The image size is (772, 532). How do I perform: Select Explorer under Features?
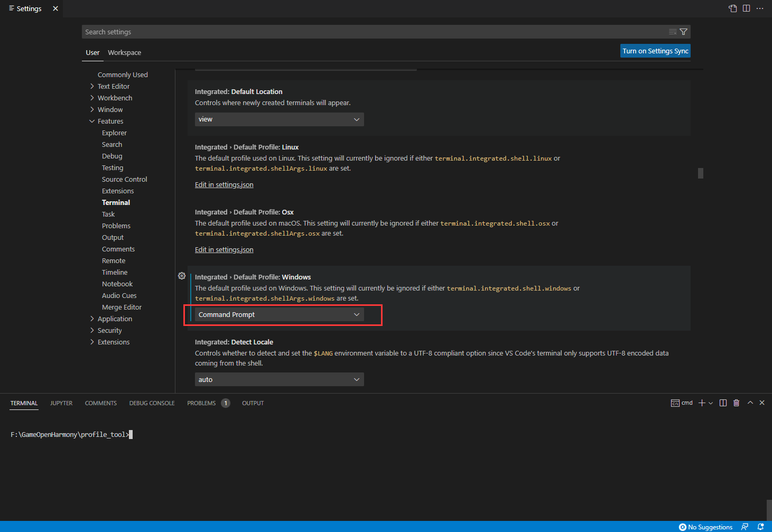pyautogui.click(x=114, y=133)
